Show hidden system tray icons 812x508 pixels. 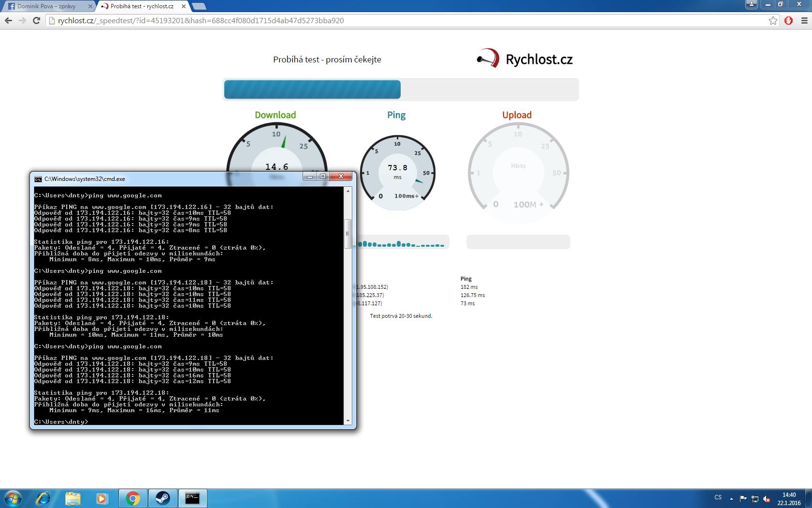[x=731, y=498]
